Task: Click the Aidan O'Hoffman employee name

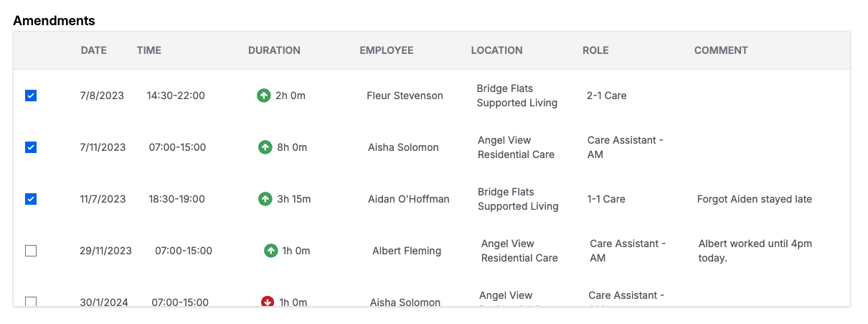Action: pos(409,199)
